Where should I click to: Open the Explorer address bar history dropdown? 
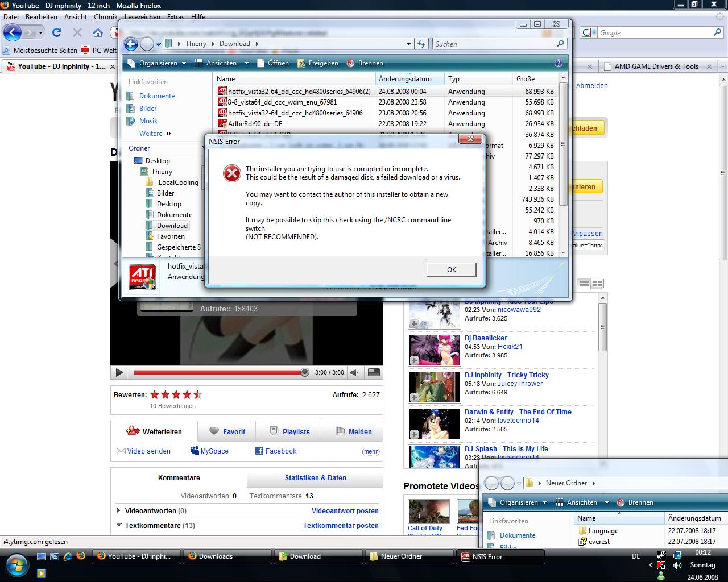408,44
